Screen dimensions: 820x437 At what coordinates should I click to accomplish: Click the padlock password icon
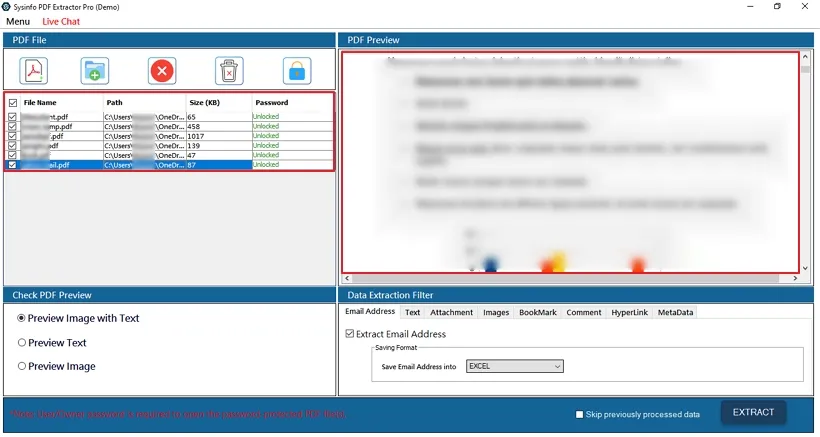(x=297, y=71)
